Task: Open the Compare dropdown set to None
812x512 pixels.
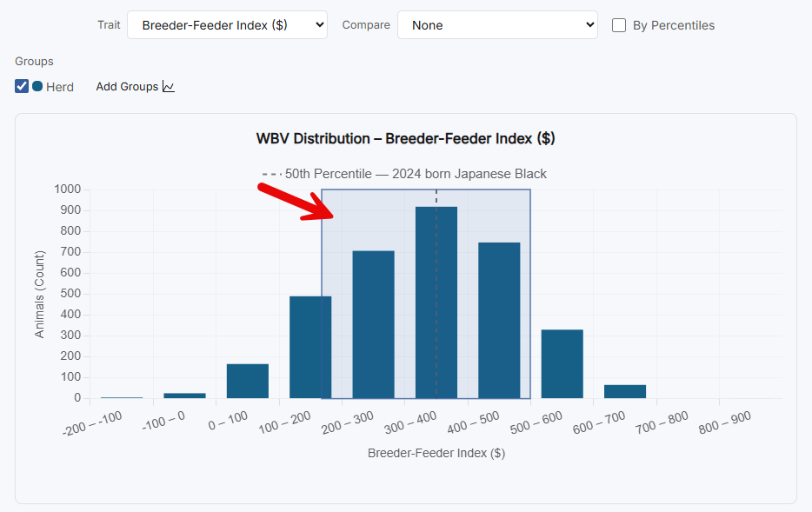Action: tap(497, 25)
